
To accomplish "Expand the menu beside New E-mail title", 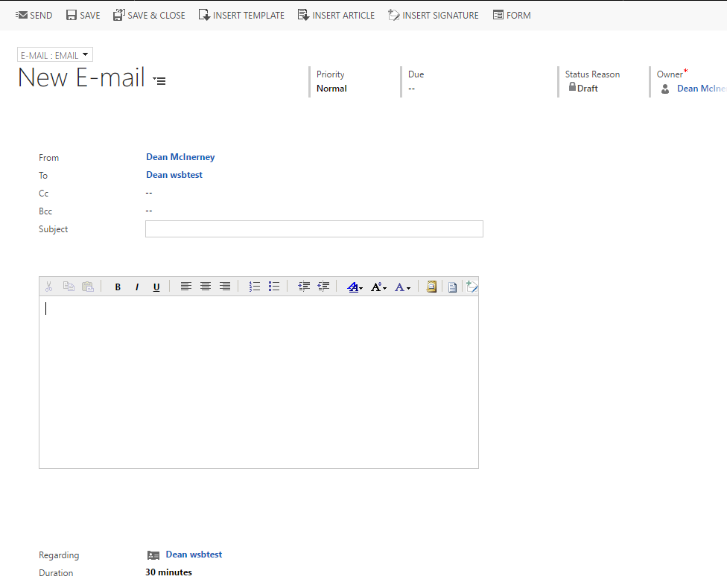I will [x=159, y=80].
